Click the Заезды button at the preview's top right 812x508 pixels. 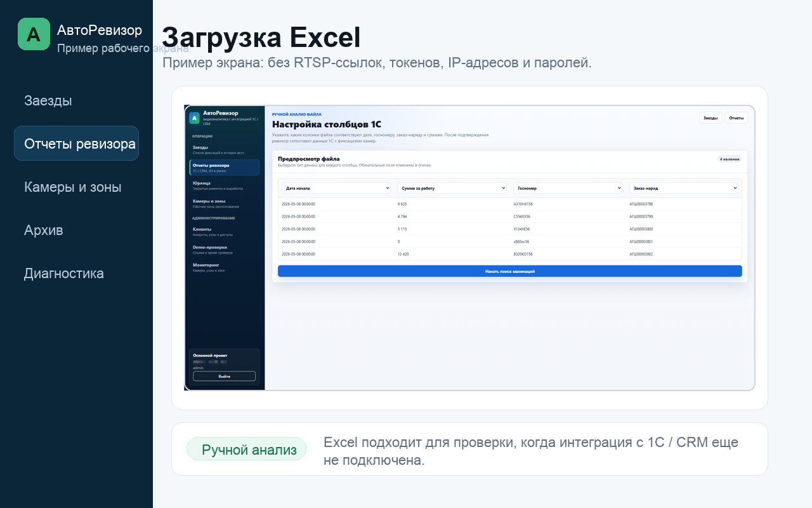tap(710, 117)
